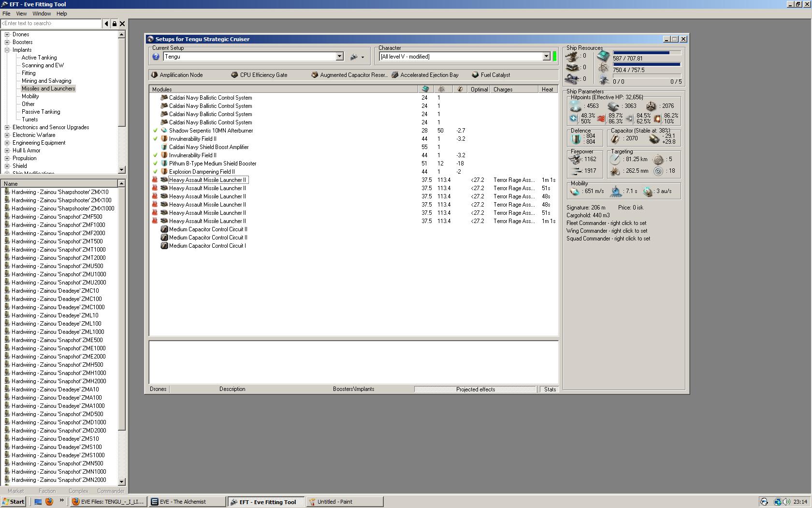Toggle overheat on the first Heavy Assault Missile Launcher
Viewport: 812px width, 508px height.
pyautogui.click(x=155, y=180)
